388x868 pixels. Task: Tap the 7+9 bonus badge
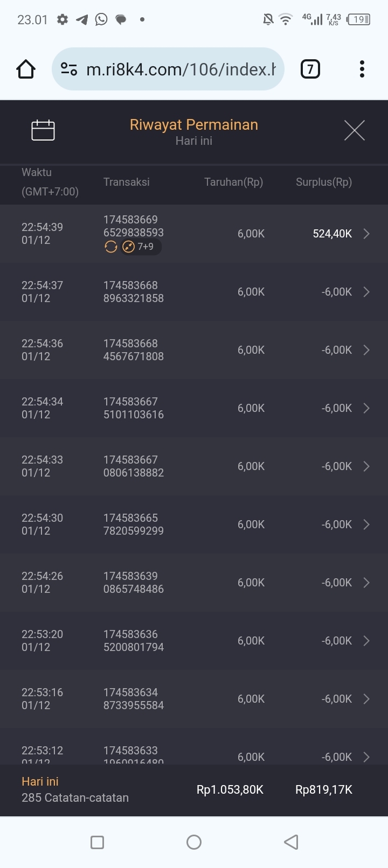click(x=140, y=247)
